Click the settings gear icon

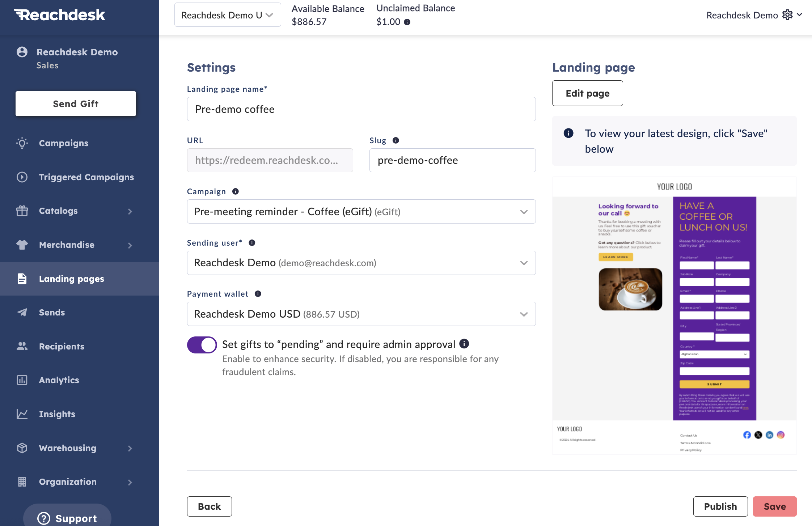click(x=787, y=15)
